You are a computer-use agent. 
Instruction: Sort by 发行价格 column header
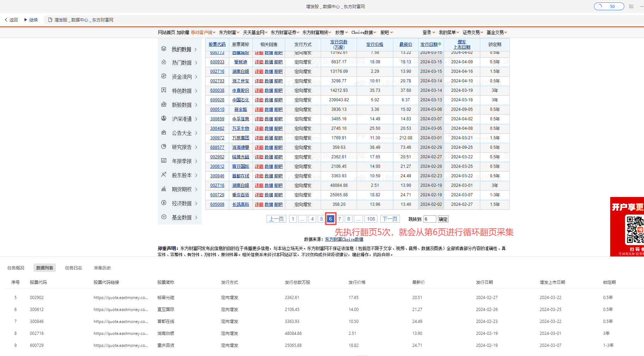[x=375, y=44]
